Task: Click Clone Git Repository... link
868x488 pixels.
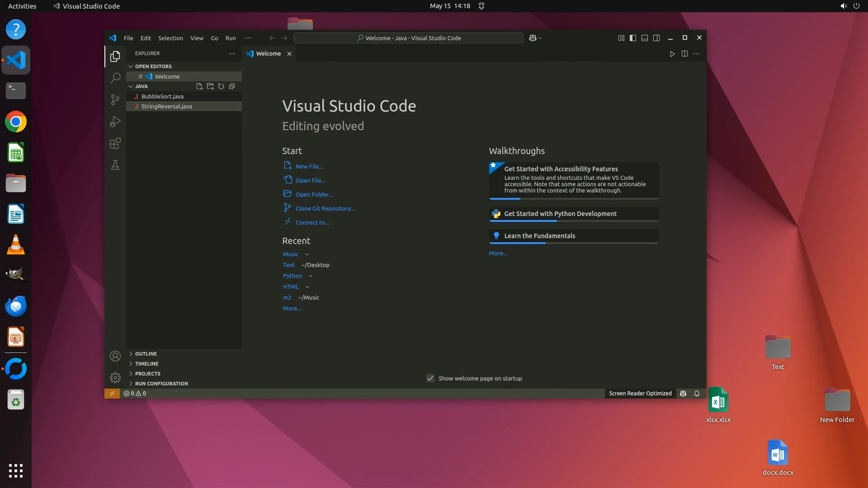Action: click(x=325, y=208)
